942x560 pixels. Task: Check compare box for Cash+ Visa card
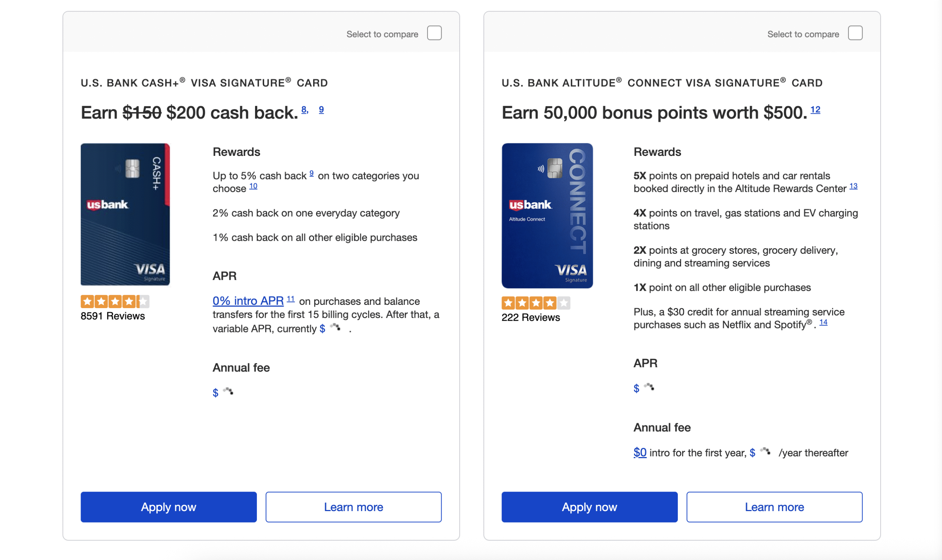tap(434, 33)
